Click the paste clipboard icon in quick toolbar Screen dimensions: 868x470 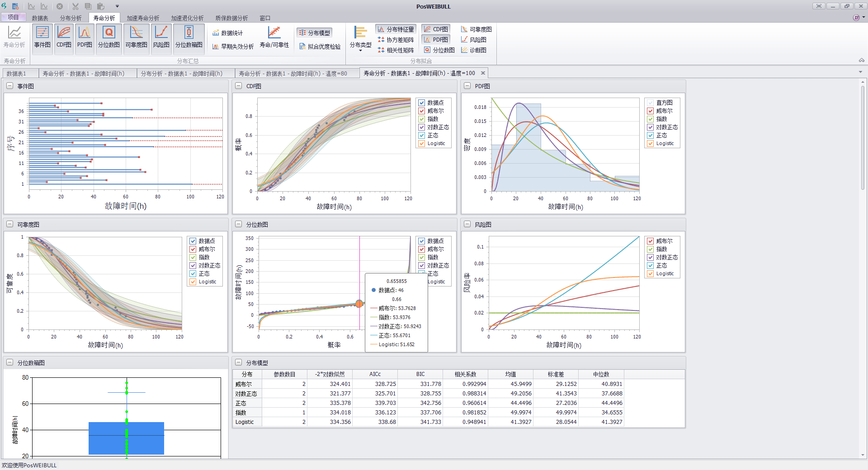101,6
